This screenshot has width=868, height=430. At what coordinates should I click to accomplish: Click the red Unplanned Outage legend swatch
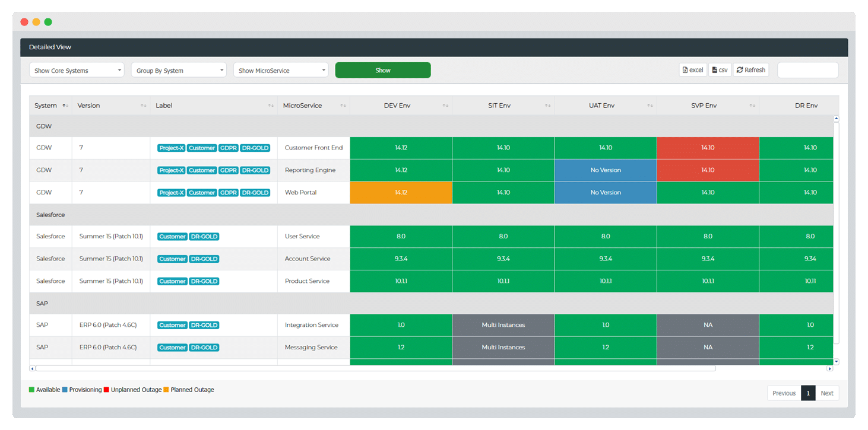coord(106,390)
